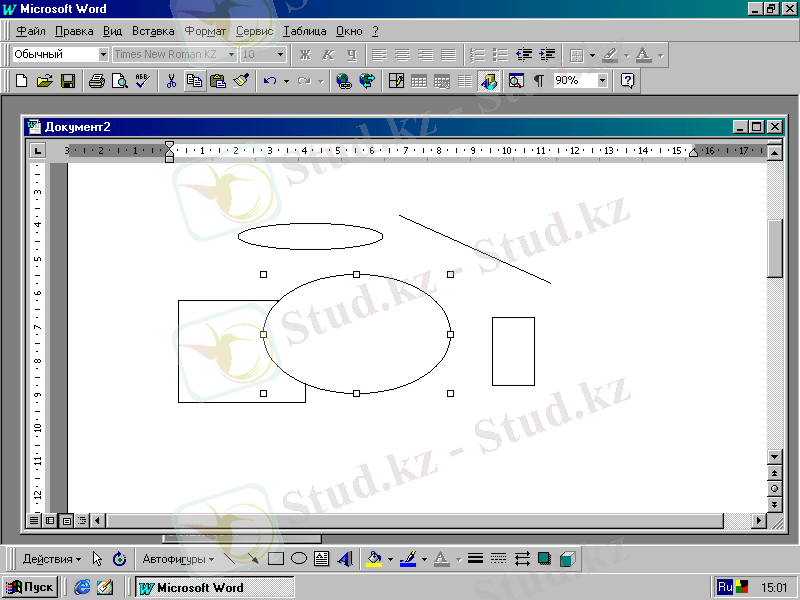This screenshot has width=800, height=600.
Task: Open the Times New Roman KZ font dropdown
Action: (x=231, y=54)
